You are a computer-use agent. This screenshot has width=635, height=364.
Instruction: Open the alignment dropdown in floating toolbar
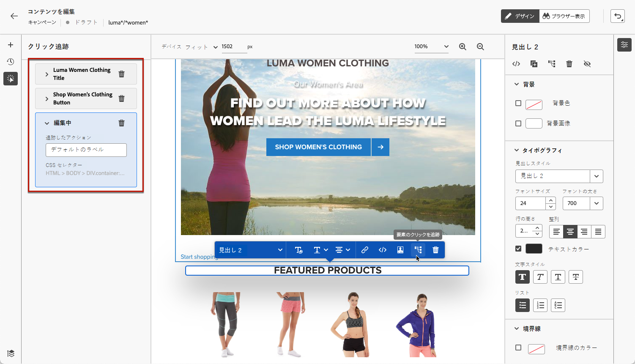pyautogui.click(x=343, y=250)
